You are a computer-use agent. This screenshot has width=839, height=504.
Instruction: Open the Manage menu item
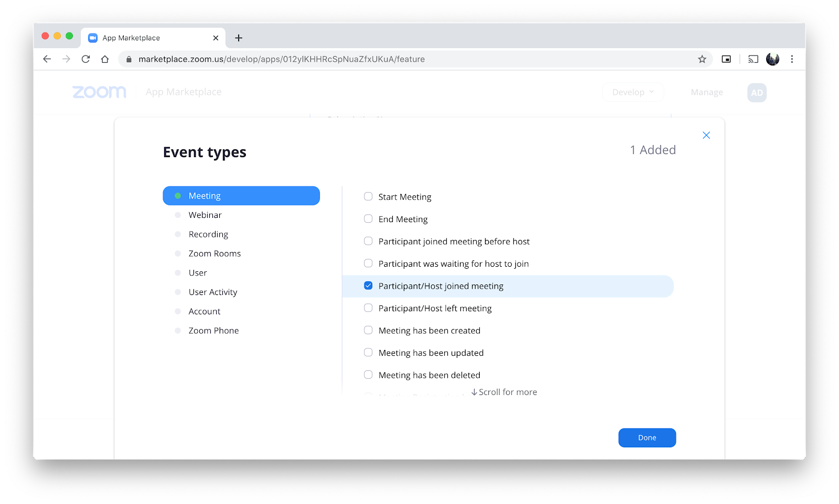(x=706, y=92)
